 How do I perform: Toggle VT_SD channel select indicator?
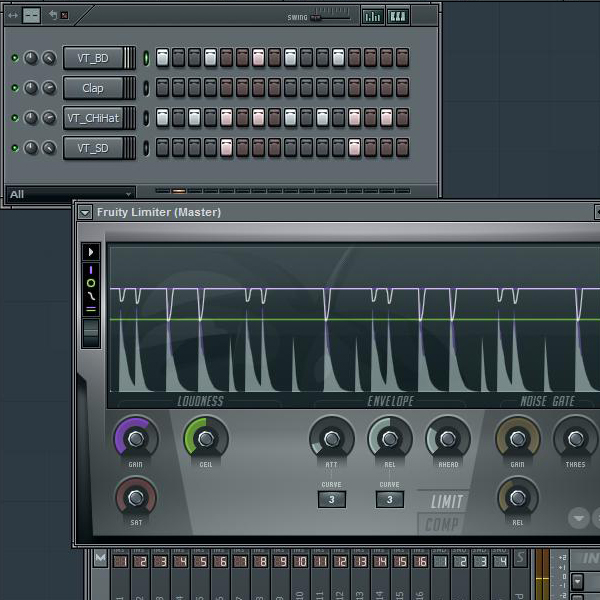click(146, 148)
